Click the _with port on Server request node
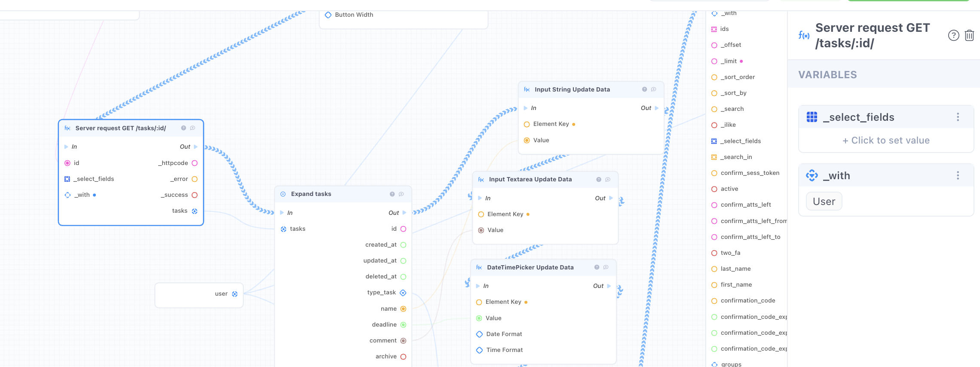980x367 pixels. pyautogui.click(x=67, y=195)
